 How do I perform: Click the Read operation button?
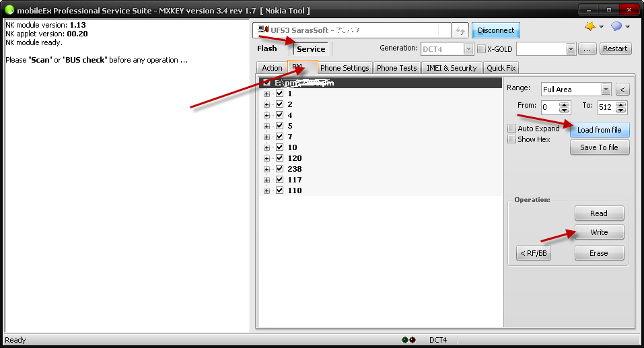click(x=599, y=213)
